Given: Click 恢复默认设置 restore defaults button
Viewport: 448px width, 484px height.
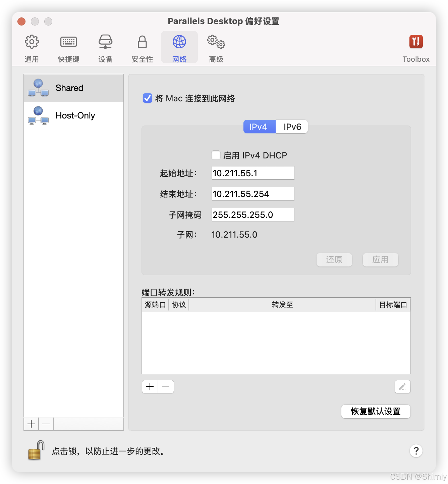Looking at the screenshot, I should [x=376, y=411].
